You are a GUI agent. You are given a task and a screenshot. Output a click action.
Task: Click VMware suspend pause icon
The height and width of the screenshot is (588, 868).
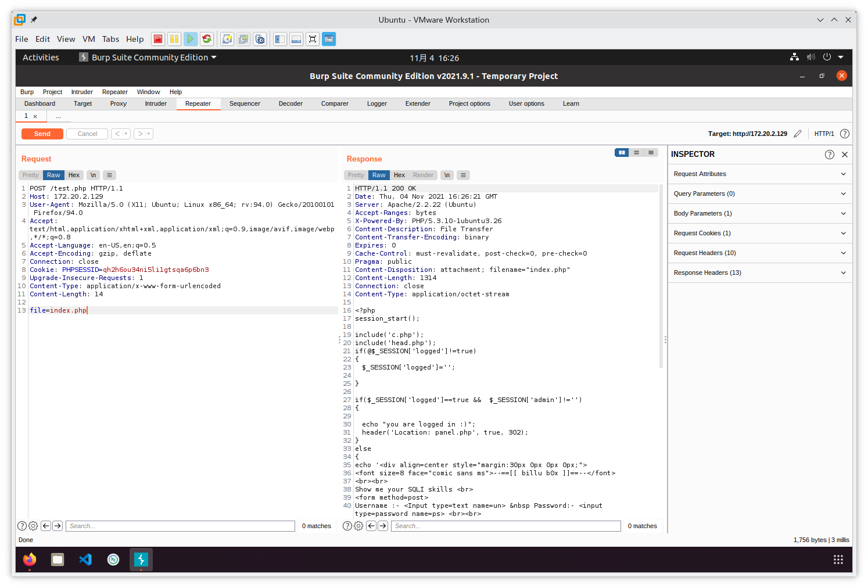coord(174,39)
